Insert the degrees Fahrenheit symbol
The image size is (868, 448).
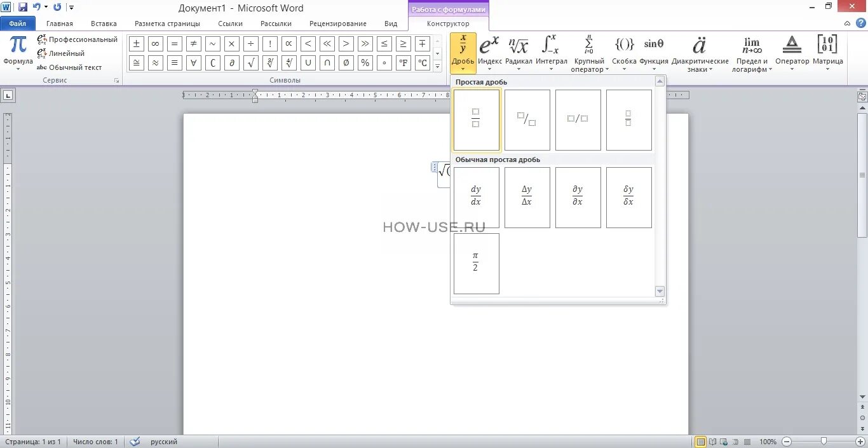(403, 63)
